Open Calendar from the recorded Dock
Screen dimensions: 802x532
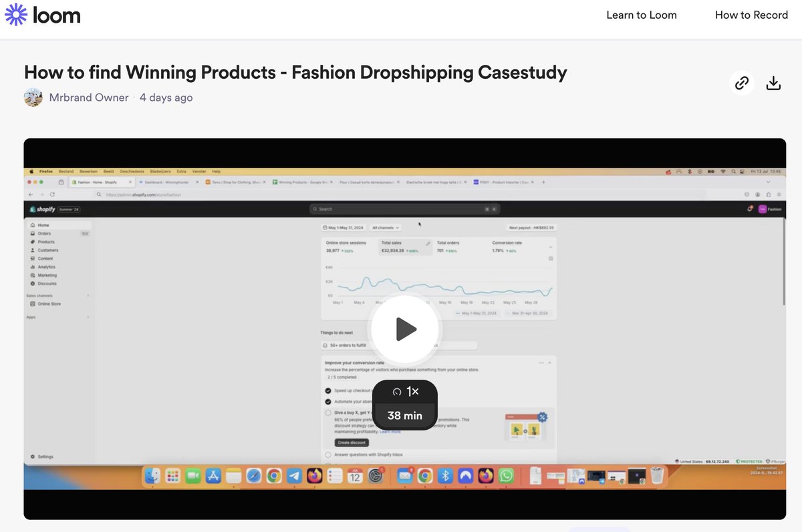pos(356,476)
